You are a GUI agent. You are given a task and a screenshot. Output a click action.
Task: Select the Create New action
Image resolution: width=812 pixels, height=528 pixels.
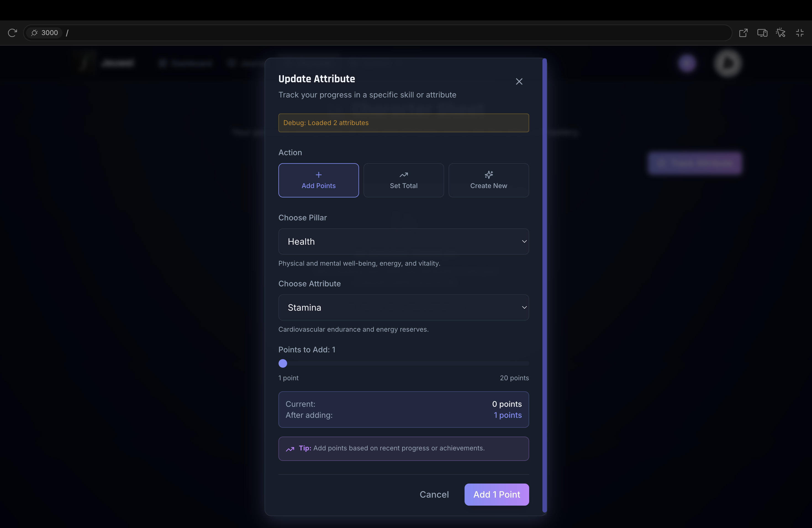[488, 180]
